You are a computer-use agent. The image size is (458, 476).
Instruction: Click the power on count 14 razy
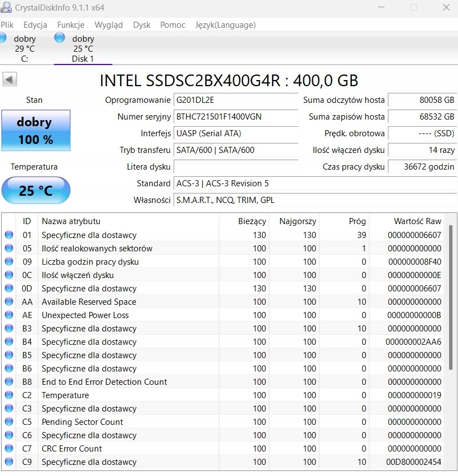pos(422,150)
